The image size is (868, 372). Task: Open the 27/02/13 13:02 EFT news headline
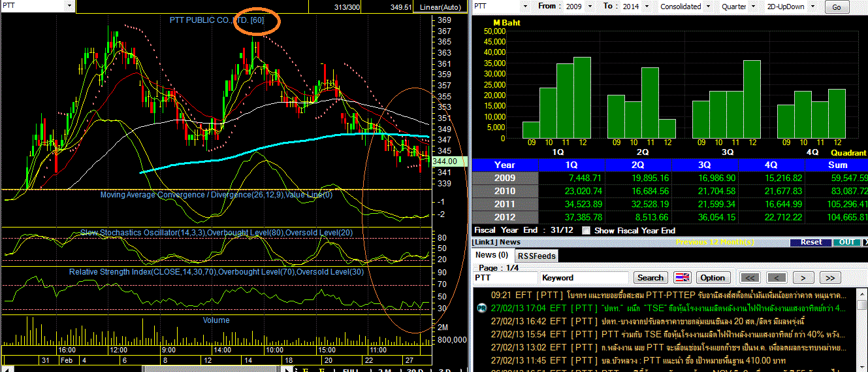pos(669,347)
